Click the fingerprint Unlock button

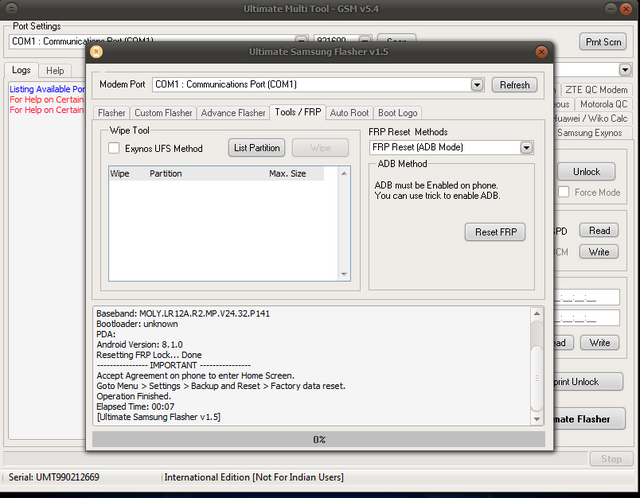point(588,382)
